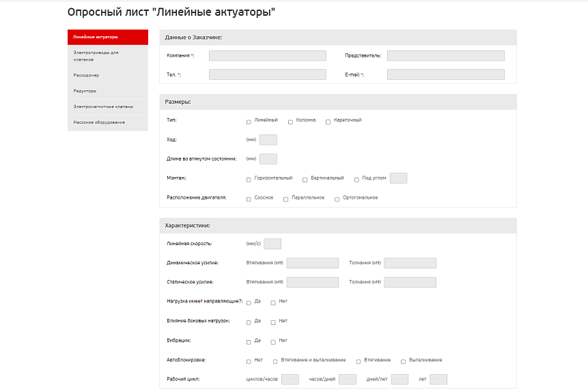
Task: Click the циклов/часов input field
Action: click(290, 379)
